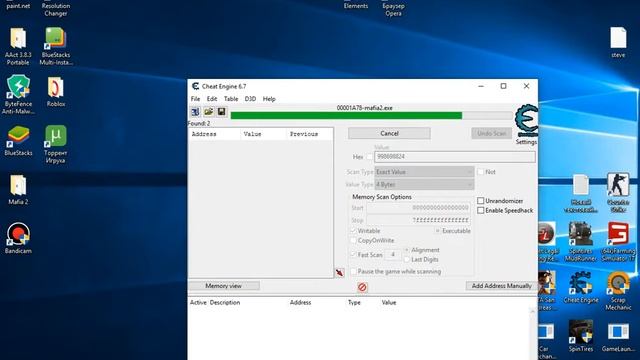Open AAct 3.8.3 Portable desktop folder
The height and width of the screenshot is (360, 640).
pyautogui.click(x=18, y=47)
